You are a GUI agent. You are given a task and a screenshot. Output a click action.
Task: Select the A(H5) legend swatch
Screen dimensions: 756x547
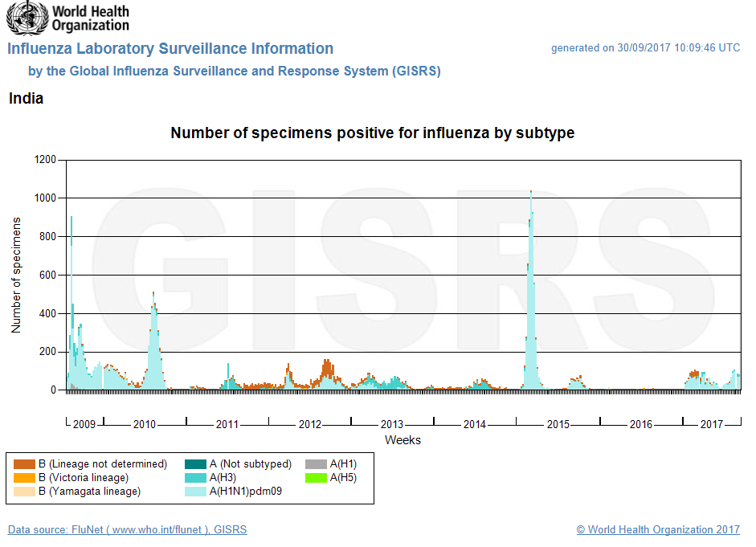click(315, 477)
